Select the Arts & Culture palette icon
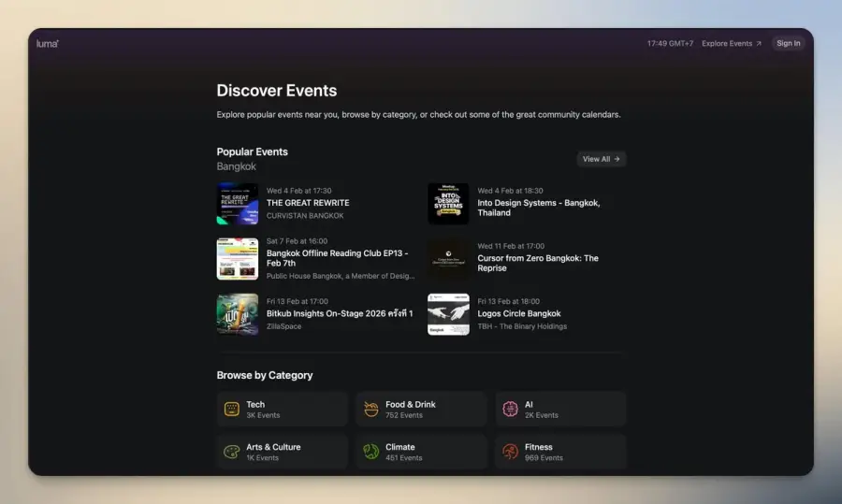 [x=231, y=452]
